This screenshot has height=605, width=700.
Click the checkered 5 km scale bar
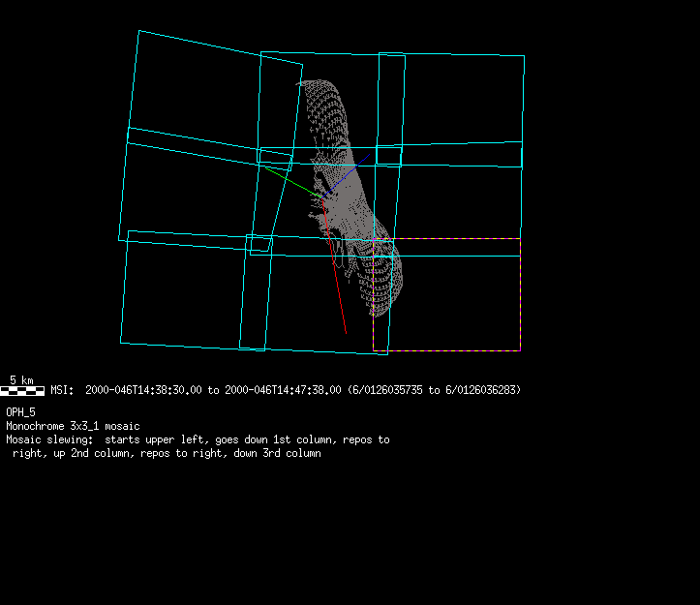coord(22,390)
